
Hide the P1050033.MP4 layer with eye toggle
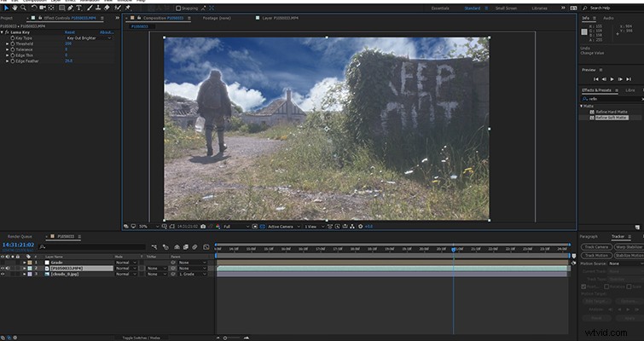pyautogui.click(x=3, y=268)
